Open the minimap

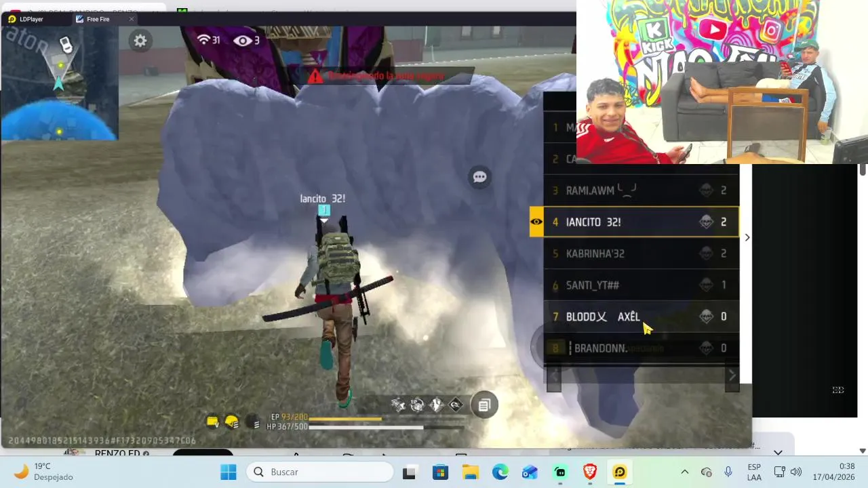click(60, 83)
